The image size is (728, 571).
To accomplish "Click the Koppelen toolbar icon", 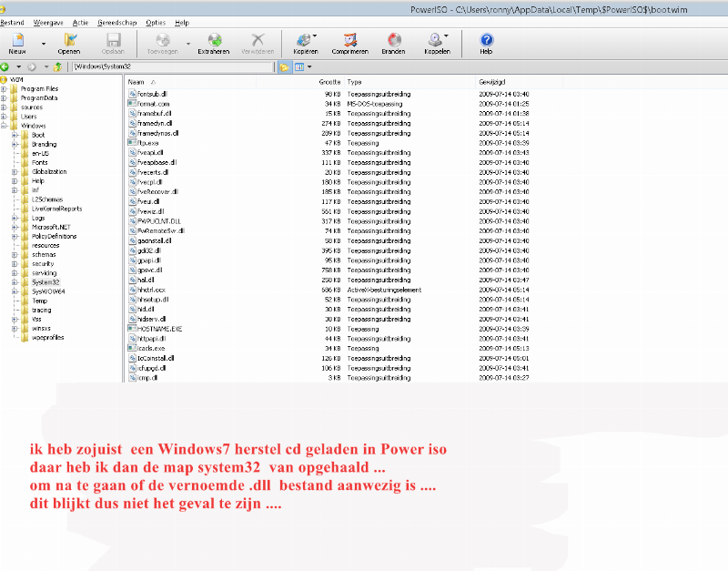I will [436, 44].
